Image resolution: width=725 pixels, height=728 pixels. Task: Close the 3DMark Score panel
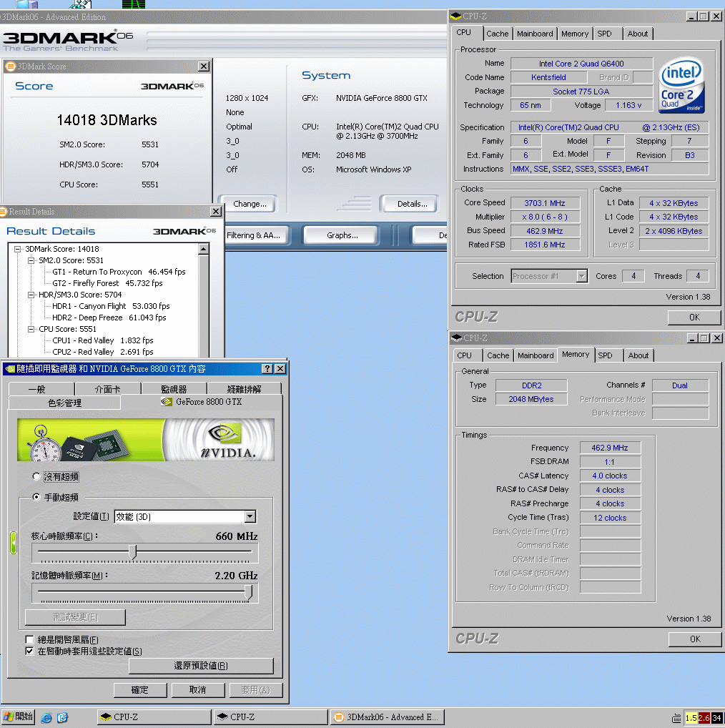click(x=204, y=67)
